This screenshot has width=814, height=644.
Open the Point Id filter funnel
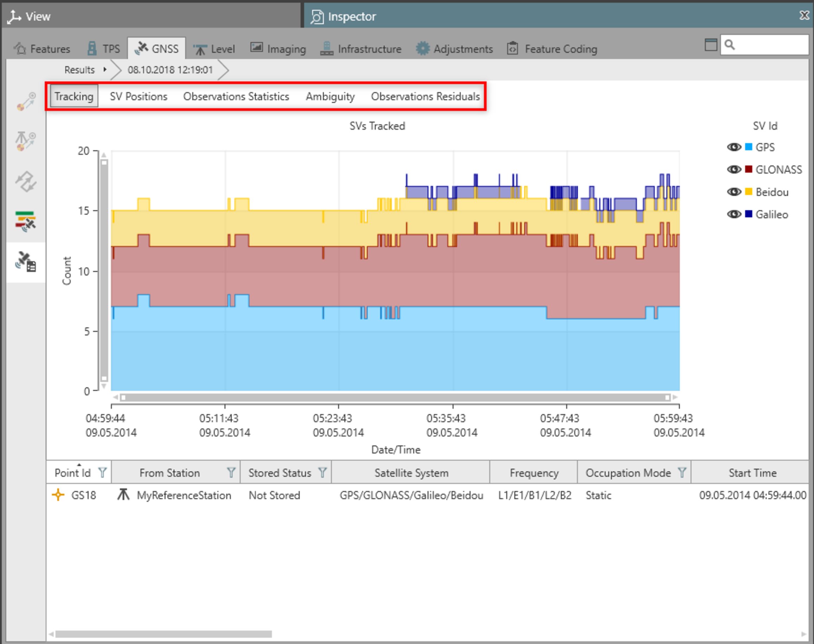[x=102, y=472]
